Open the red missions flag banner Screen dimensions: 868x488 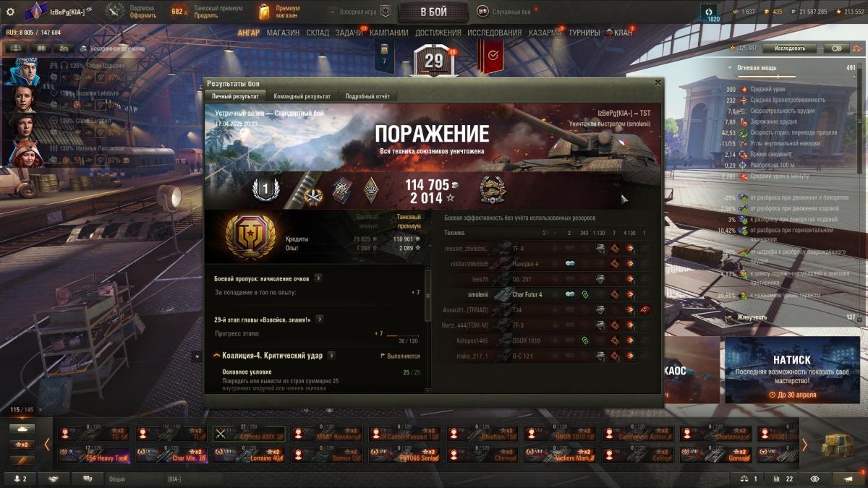click(491, 56)
